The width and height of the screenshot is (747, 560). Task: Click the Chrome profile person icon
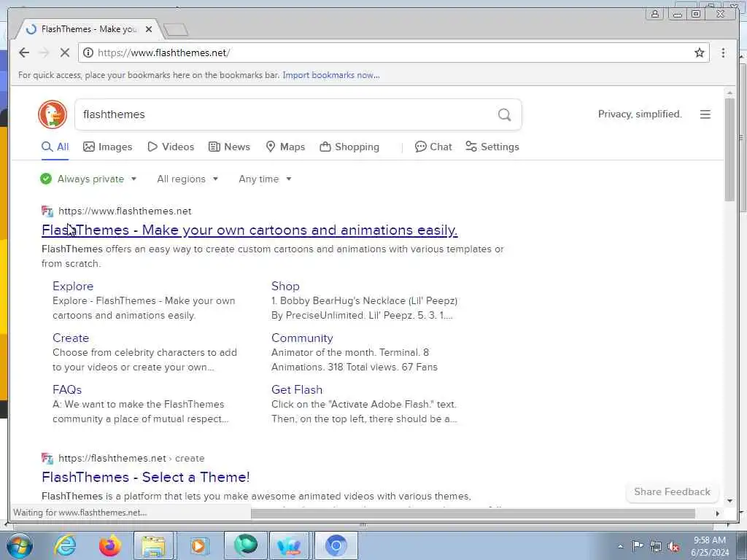[654, 14]
